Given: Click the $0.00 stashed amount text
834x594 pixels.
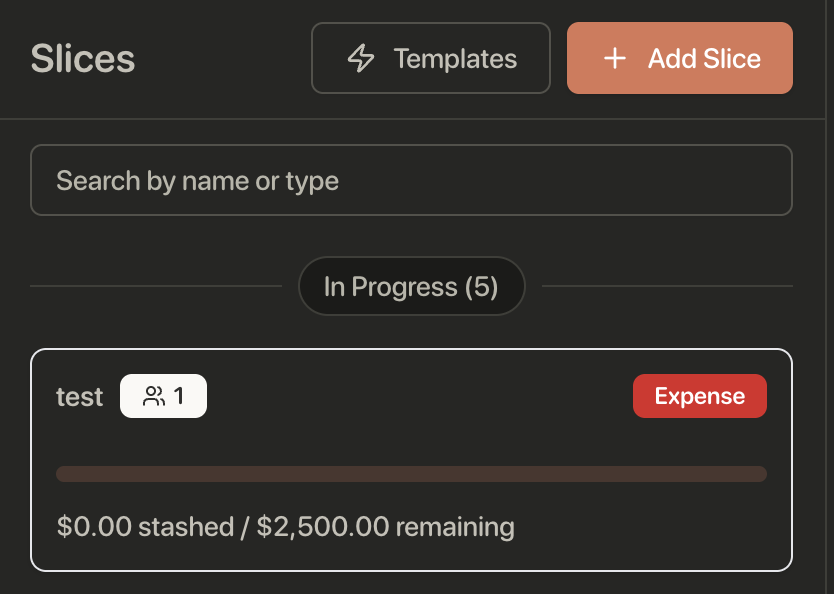Looking at the screenshot, I should (x=143, y=526).
